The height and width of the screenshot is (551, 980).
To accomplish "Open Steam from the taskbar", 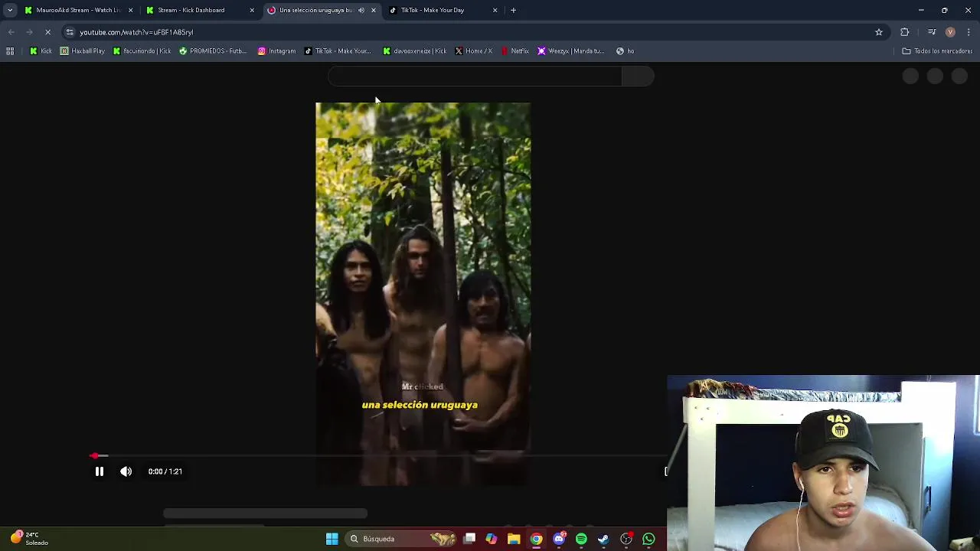I will tap(603, 539).
